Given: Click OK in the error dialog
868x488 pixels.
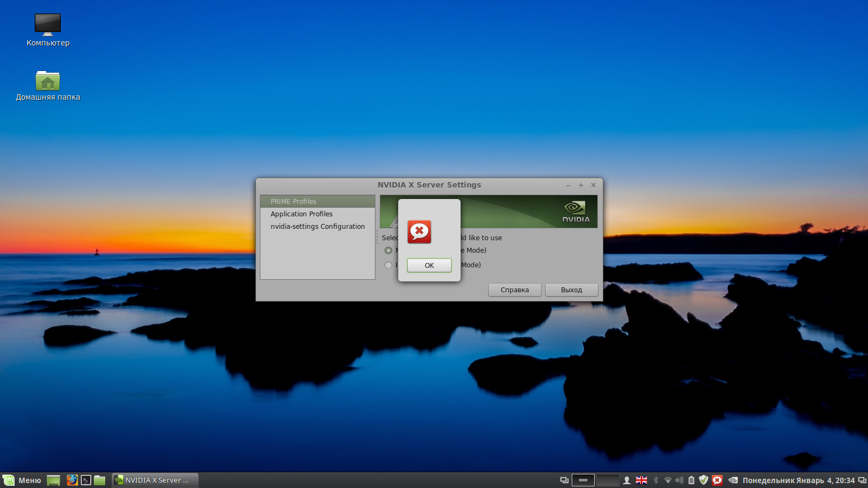Looking at the screenshot, I should (x=429, y=265).
